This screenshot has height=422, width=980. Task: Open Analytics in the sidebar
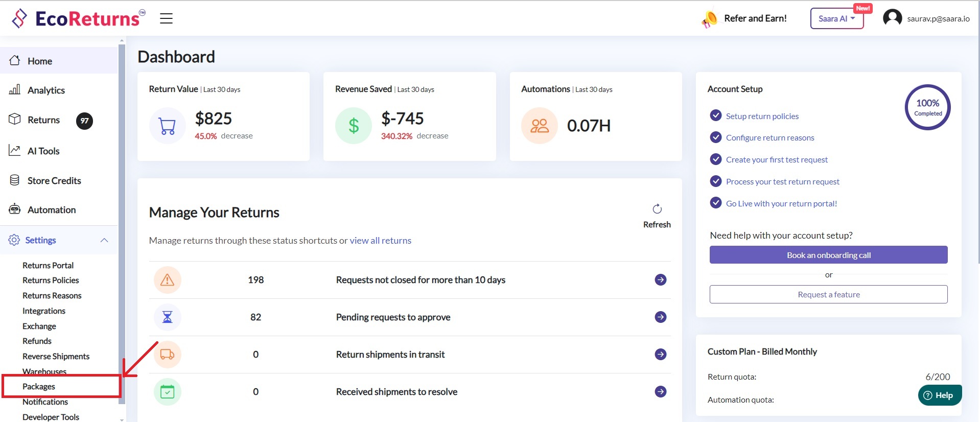tap(46, 90)
